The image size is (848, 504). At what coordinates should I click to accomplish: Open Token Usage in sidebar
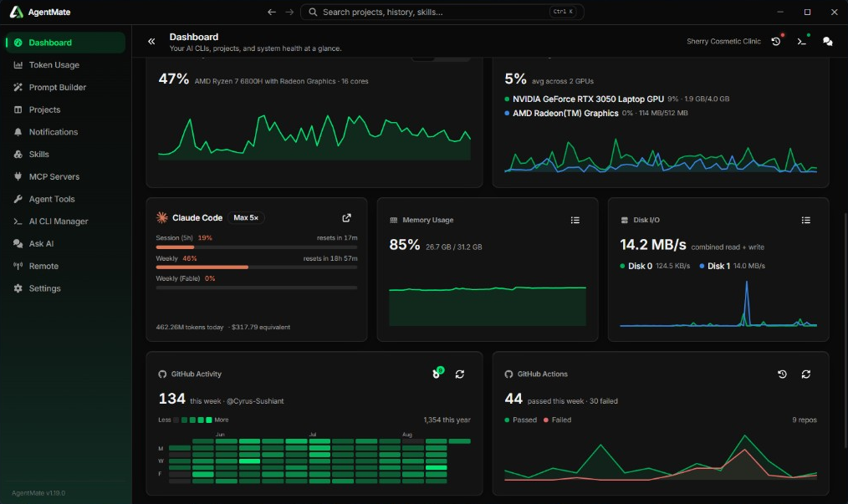coord(65,65)
